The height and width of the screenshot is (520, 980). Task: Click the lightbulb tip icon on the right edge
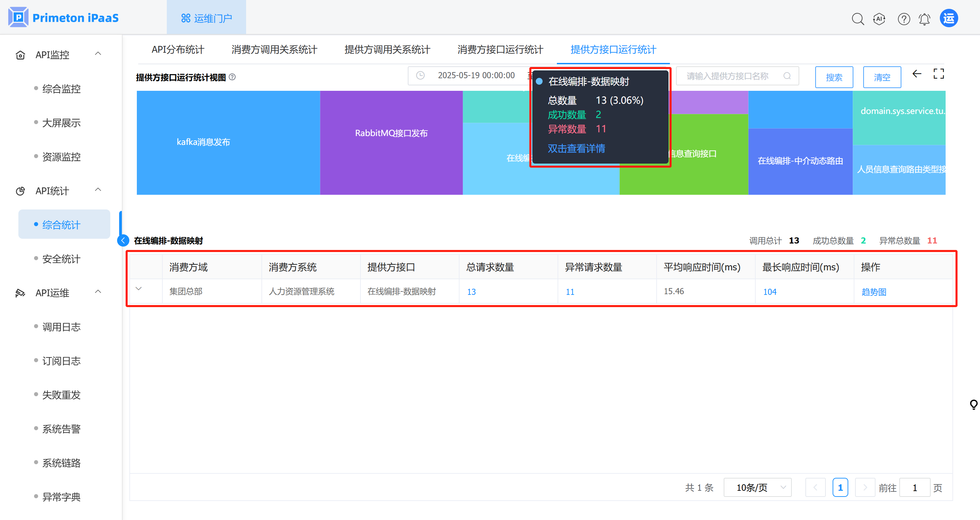click(x=974, y=404)
